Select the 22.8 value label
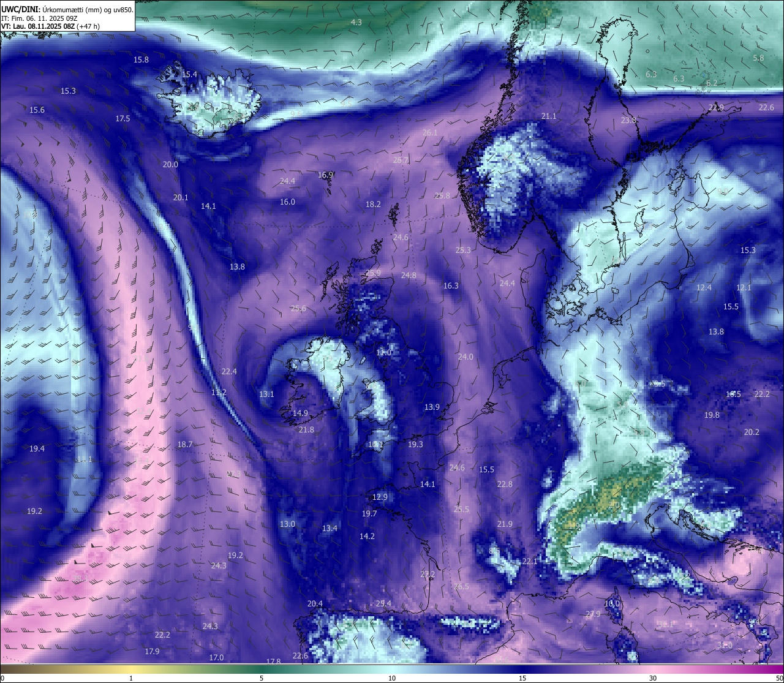This screenshot has height=683, width=784. [505, 484]
